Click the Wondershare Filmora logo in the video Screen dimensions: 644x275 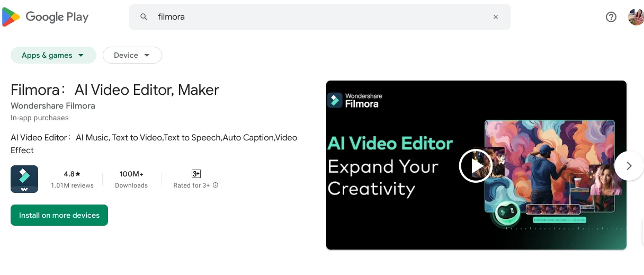[x=355, y=100]
